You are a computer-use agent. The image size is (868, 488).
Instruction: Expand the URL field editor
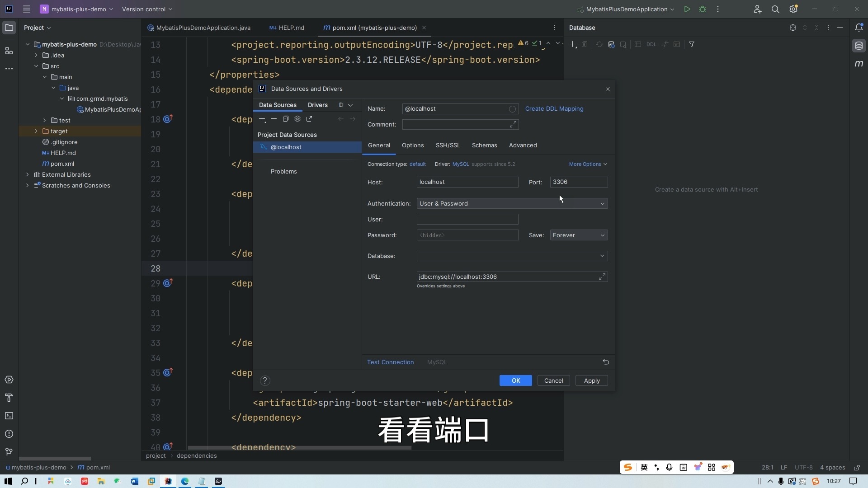pos(602,277)
